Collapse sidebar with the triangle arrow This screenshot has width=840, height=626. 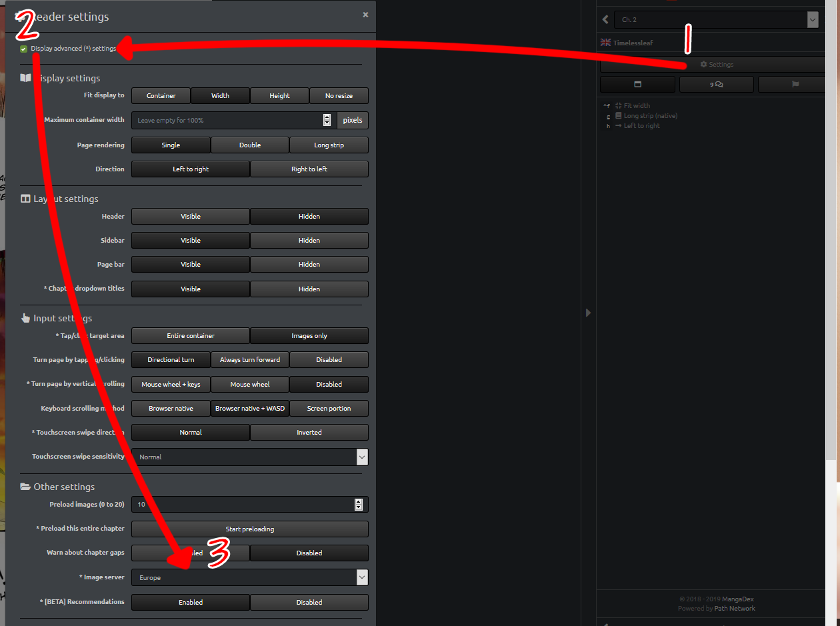pyautogui.click(x=588, y=313)
